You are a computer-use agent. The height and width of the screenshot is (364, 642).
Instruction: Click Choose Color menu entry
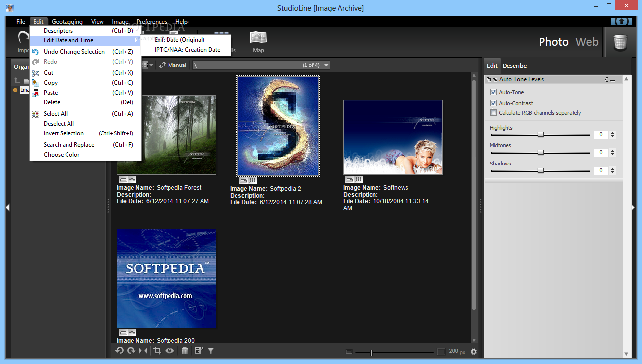(x=86, y=155)
